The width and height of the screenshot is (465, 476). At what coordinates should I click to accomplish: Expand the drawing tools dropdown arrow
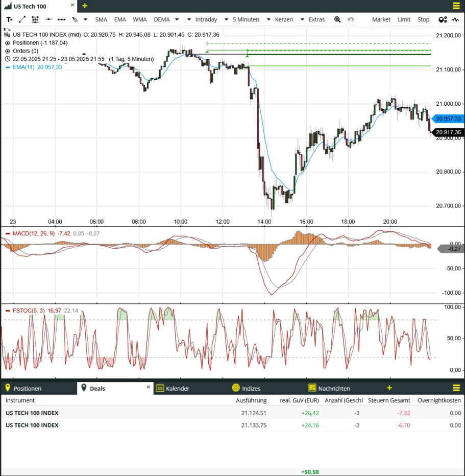pos(86,20)
